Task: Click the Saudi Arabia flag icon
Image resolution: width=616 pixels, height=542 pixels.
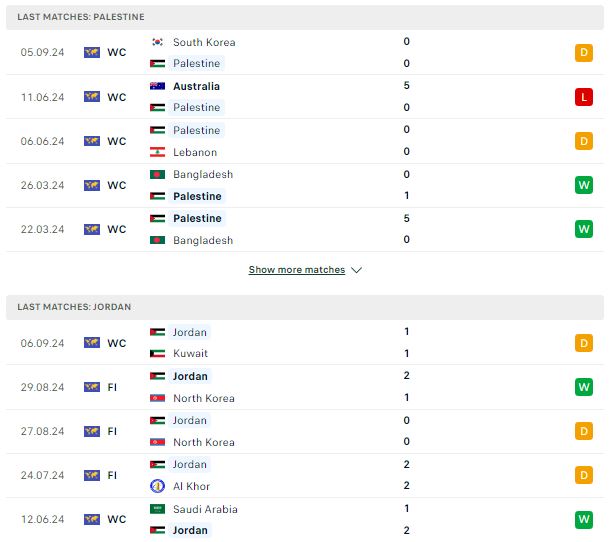Action: 157,509
